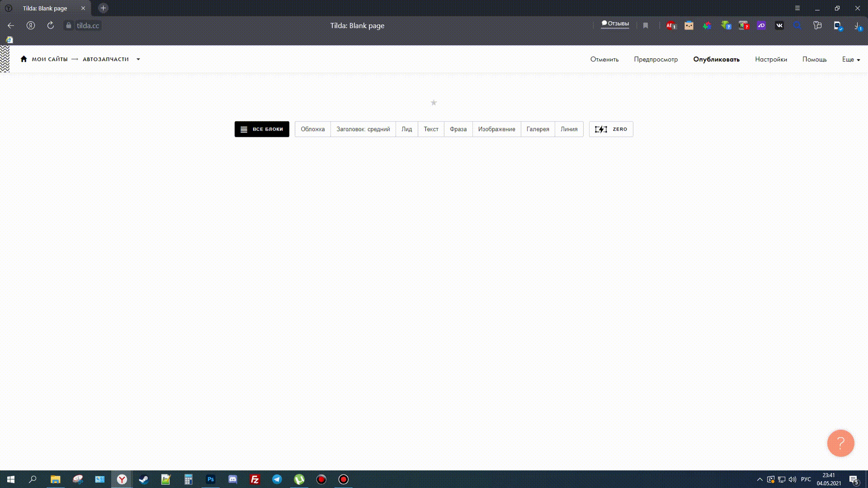Viewport: 868px width, 488px height.
Task: Click the home icon next to Мои сайты
Action: click(x=24, y=59)
